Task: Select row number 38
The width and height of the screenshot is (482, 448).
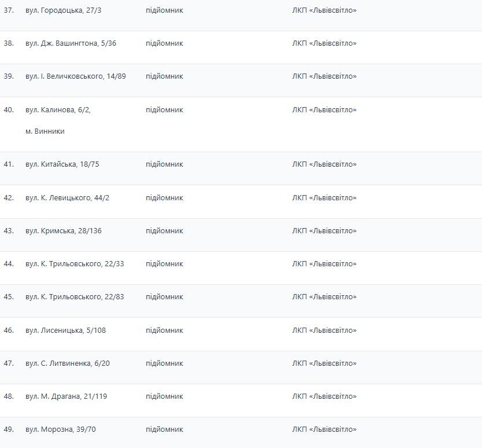Action: [x=9, y=43]
